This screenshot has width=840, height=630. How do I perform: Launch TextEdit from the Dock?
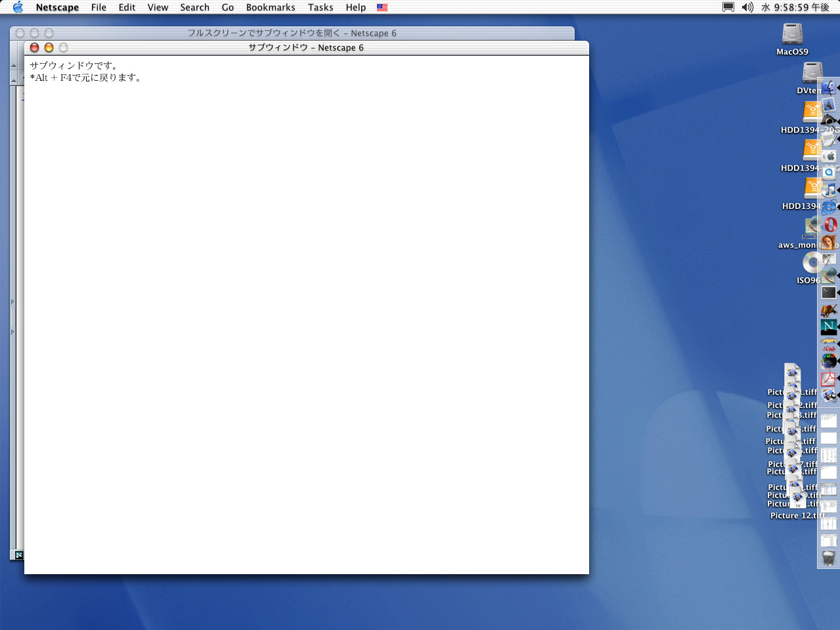[829, 139]
